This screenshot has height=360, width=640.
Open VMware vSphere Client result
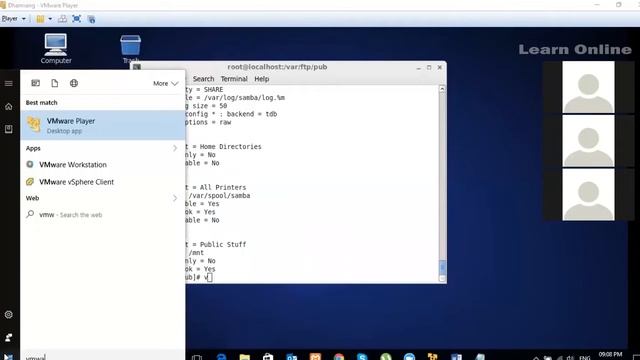point(103,182)
